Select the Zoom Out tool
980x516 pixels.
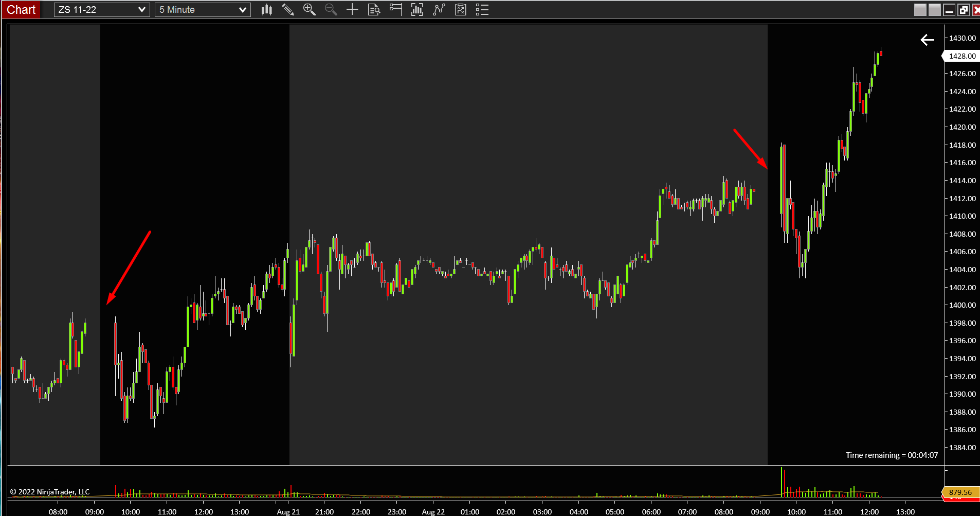pyautogui.click(x=331, y=9)
